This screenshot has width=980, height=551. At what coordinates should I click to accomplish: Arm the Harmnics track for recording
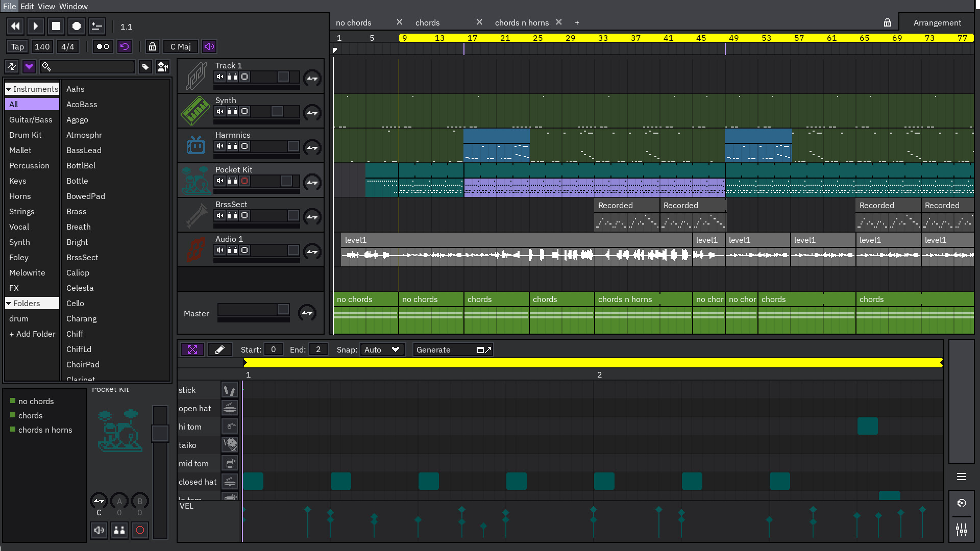(244, 146)
